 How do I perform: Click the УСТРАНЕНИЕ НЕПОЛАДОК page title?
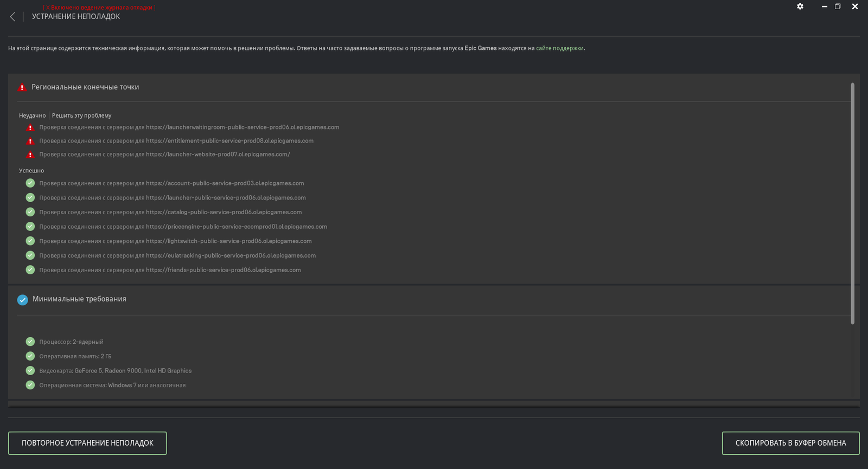click(x=76, y=17)
